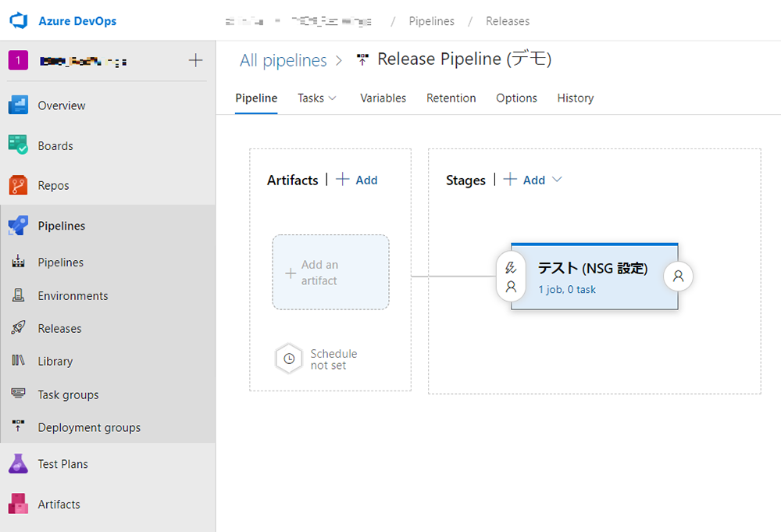Switch to the Pipeline tab
This screenshot has height=532, width=781.
(256, 98)
